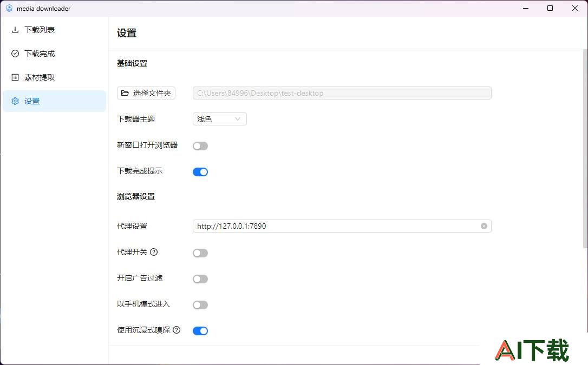Click the 浏览器设置 section heading
The image size is (588, 365).
point(136,196)
